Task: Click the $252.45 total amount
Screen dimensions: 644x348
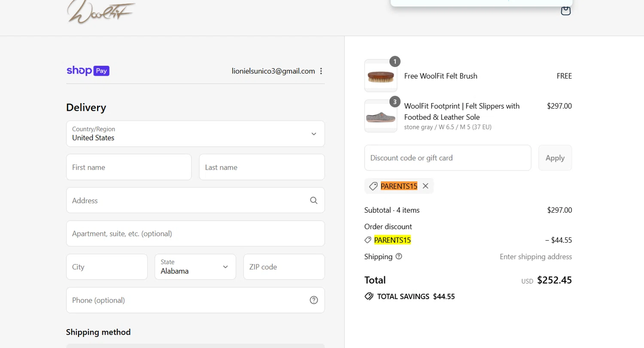Action: tap(555, 280)
